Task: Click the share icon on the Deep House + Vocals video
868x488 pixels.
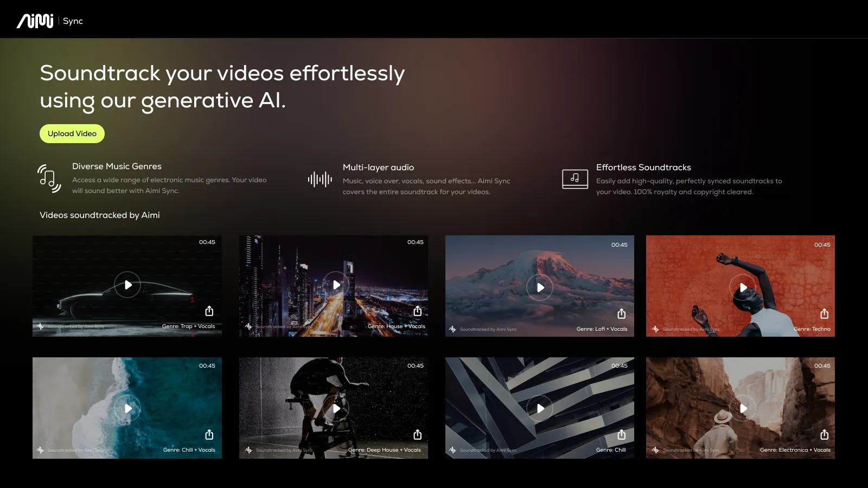Action: 418,434
